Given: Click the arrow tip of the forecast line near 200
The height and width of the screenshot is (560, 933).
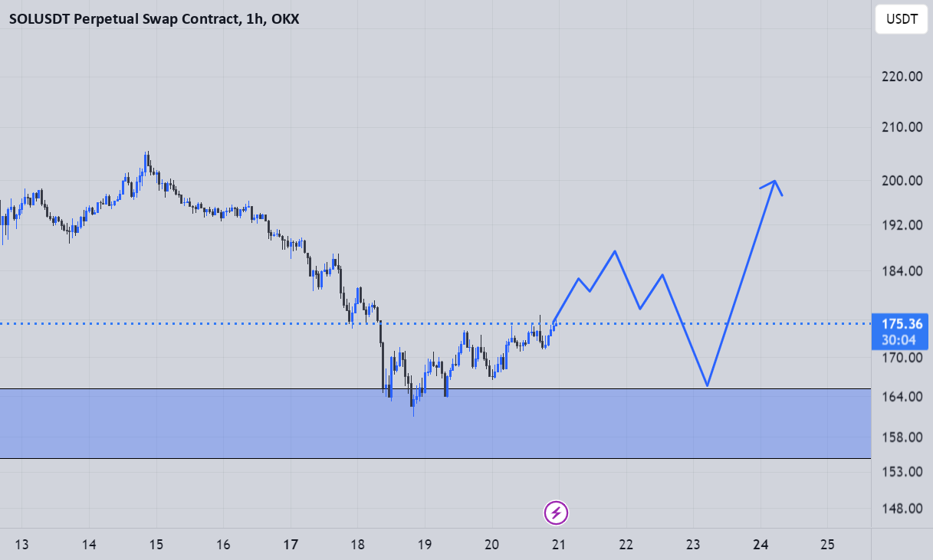Looking at the screenshot, I should [x=776, y=181].
